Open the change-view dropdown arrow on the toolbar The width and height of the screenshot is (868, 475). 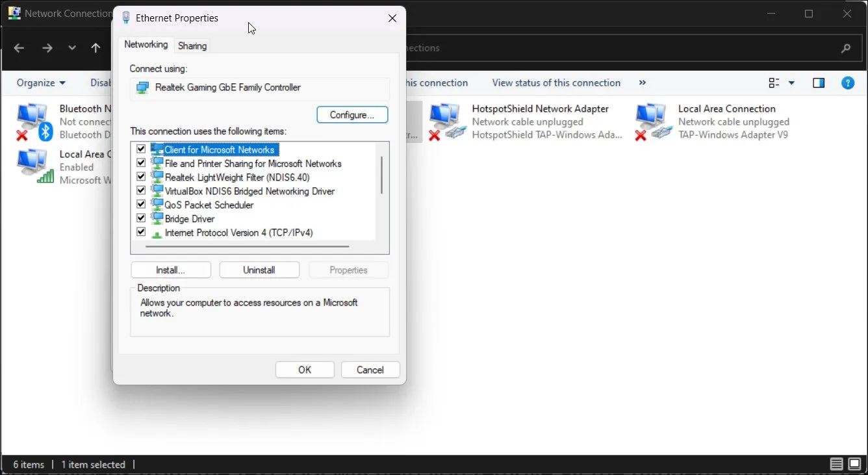(791, 83)
